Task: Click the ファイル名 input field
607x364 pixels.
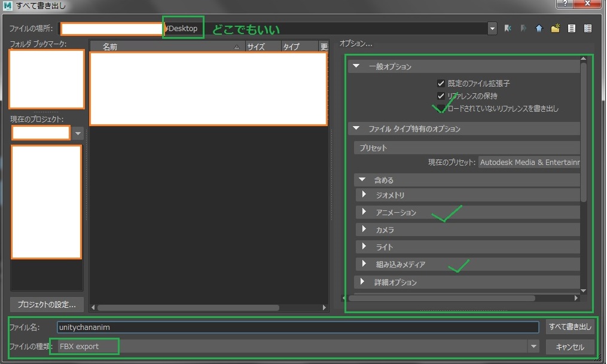Action: [298, 328]
